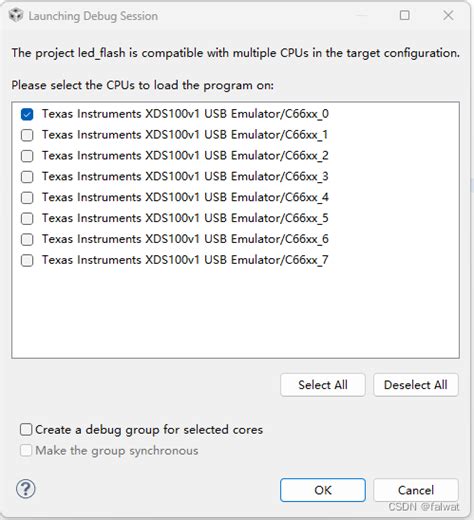Dismiss dialog with the Cancel button
The width and height of the screenshot is (474, 520).
(x=416, y=490)
